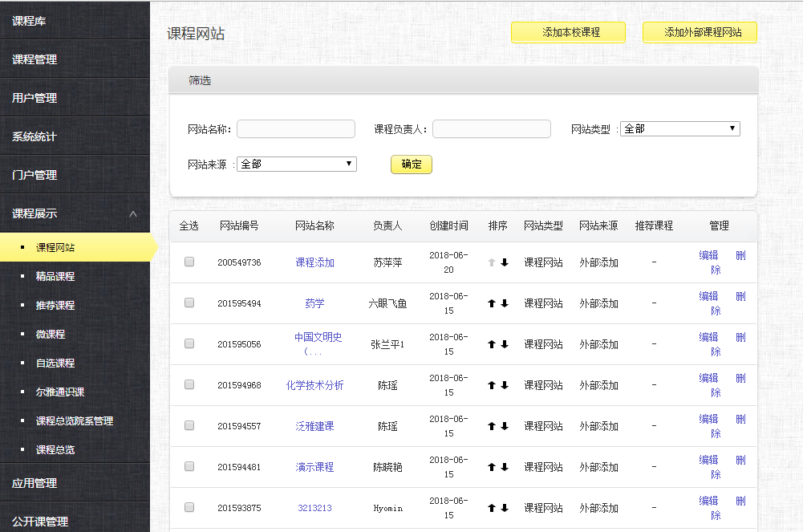Select the checkbox beside 泛雅建课
This screenshot has height=532, width=803.
coord(189,425)
